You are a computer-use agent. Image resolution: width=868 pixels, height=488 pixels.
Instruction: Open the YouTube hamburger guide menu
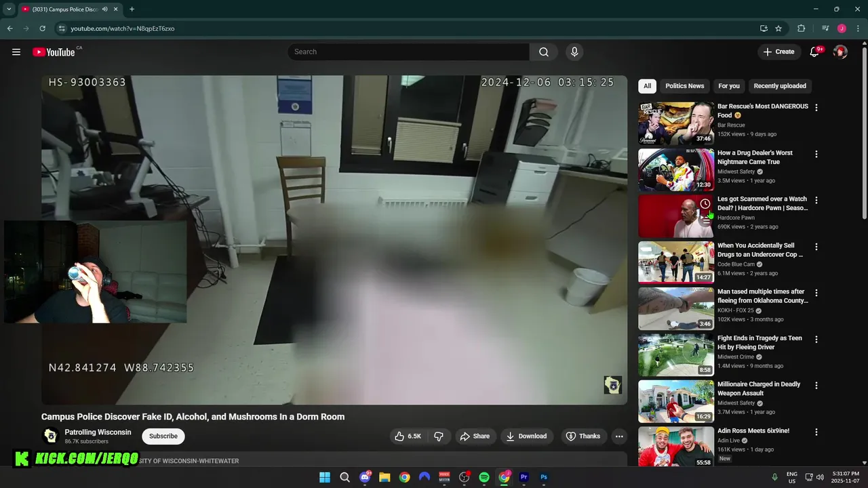(x=16, y=52)
